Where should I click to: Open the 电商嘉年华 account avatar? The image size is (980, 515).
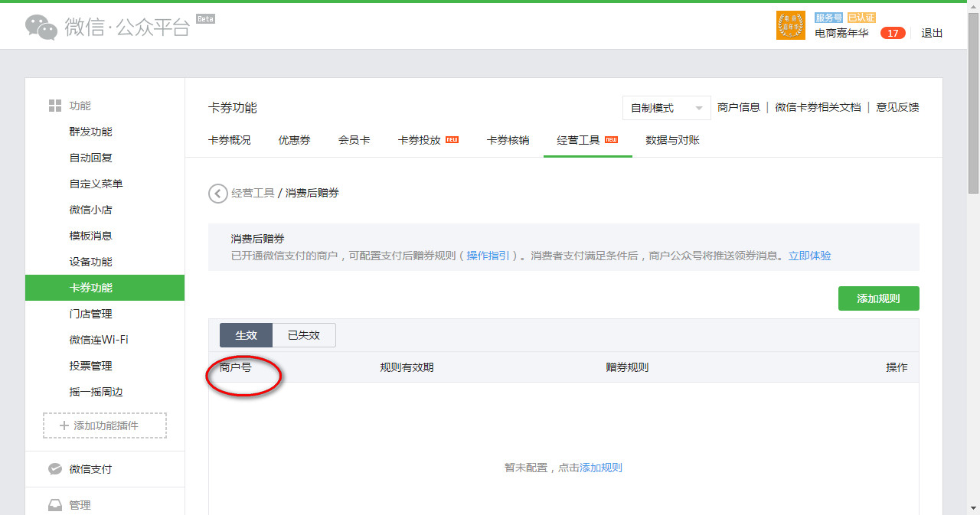coord(791,25)
